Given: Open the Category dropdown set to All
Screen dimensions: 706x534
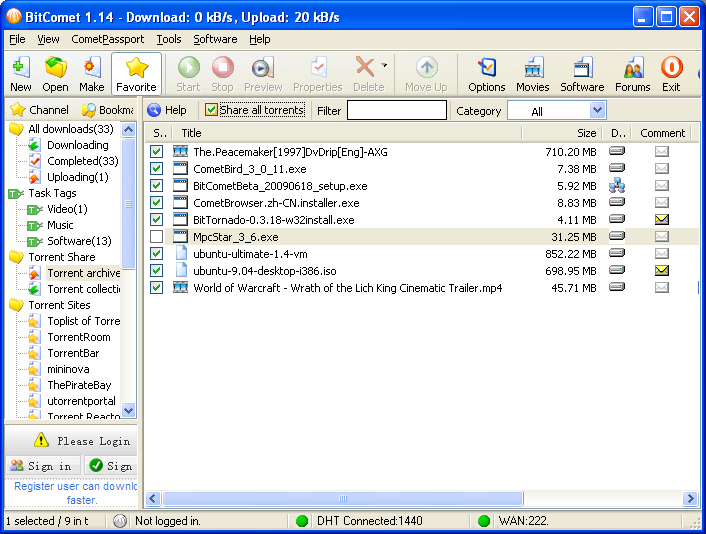Looking at the screenshot, I should (597, 111).
